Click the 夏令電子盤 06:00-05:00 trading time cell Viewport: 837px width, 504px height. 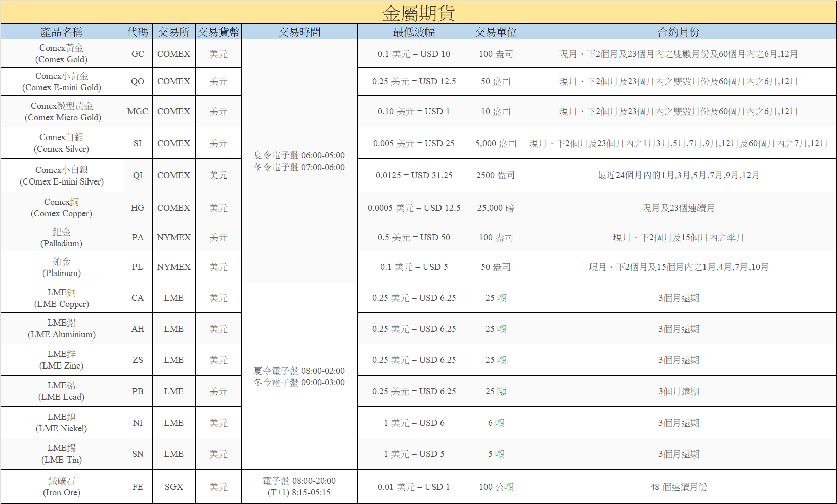point(299,161)
